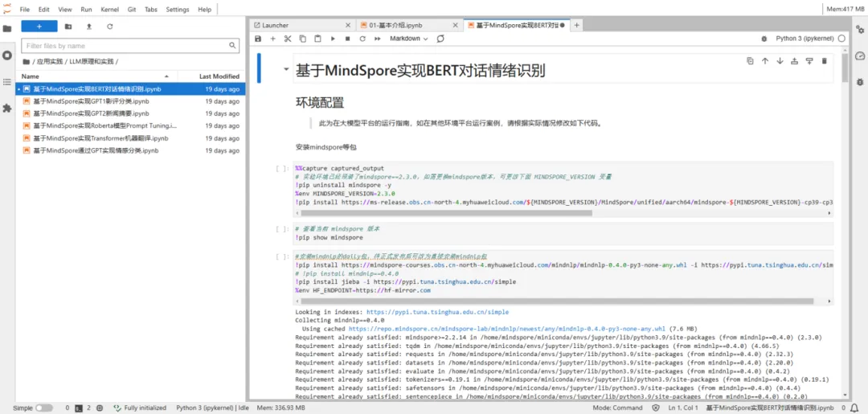Switch kernel via Python 3 (ipykernel) label
Viewport: 868px width, 414px height.
tap(805, 39)
